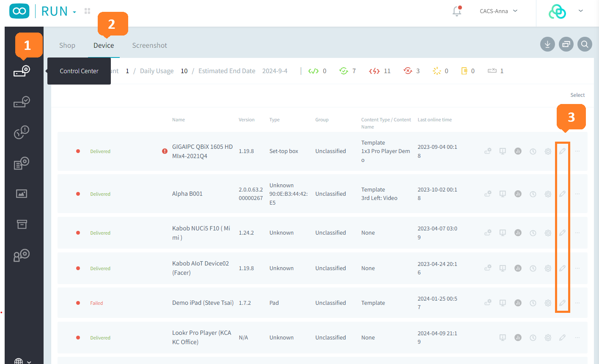Filter by the green check status showing 7
The height and width of the screenshot is (364, 599).
(x=348, y=71)
